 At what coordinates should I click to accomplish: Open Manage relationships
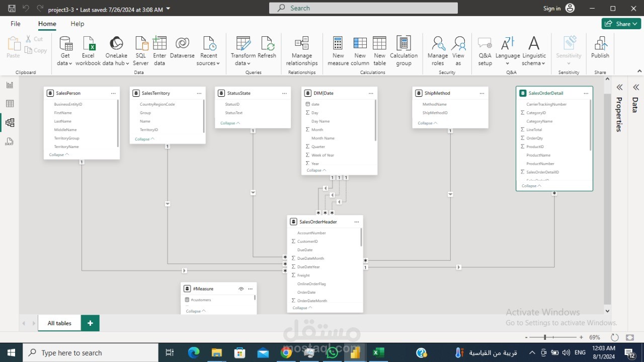point(302,51)
